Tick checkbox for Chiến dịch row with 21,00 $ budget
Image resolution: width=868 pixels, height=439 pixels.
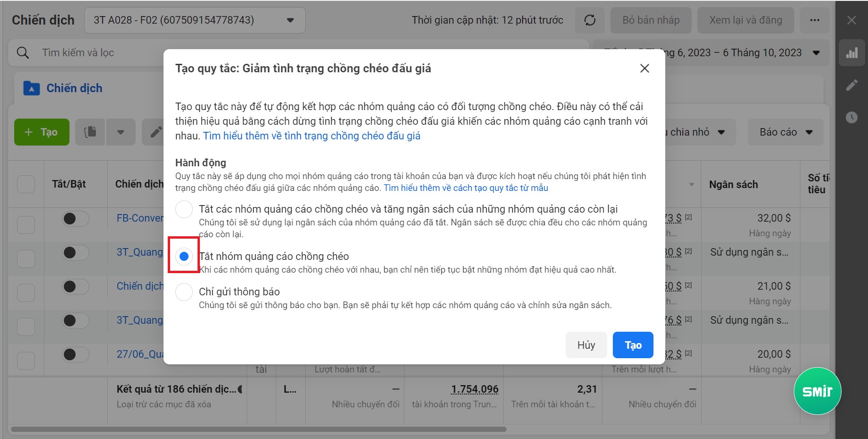point(26,293)
